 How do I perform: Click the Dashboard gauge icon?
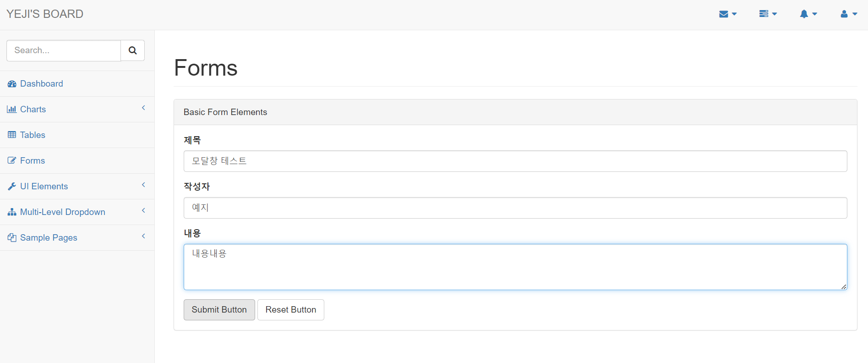pyautogui.click(x=12, y=84)
